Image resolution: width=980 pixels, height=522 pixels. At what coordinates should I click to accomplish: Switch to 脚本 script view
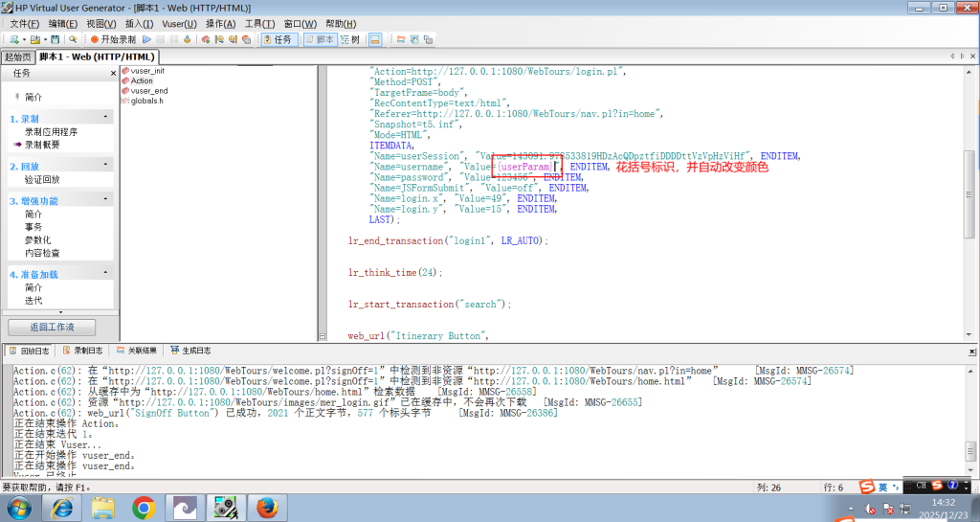tap(320, 40)
